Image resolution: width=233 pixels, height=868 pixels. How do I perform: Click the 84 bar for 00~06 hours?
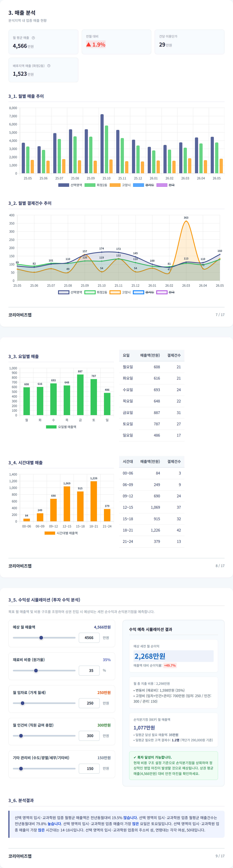(x=27, y=520)
